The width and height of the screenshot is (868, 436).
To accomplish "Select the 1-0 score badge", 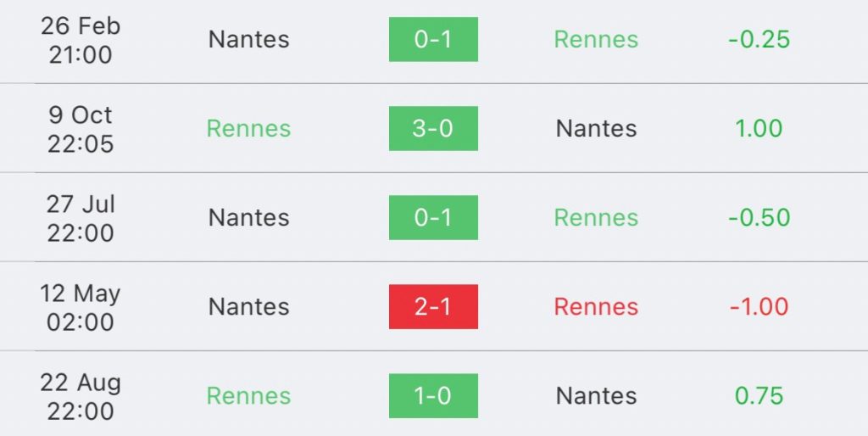I will coord(433,396).
